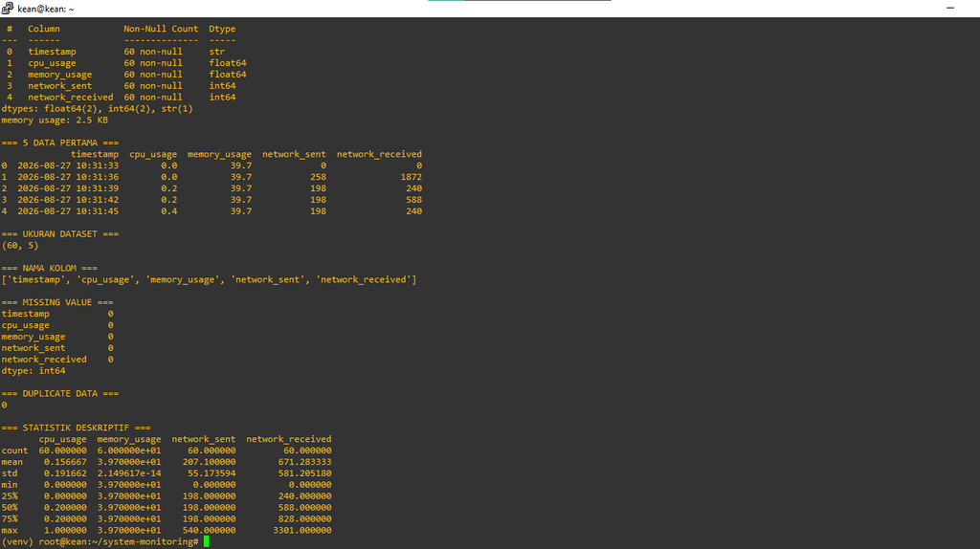Click the 'std' row label in statistics
The image size is (980, 549).
pyautogui.click(x=10, y=473)
